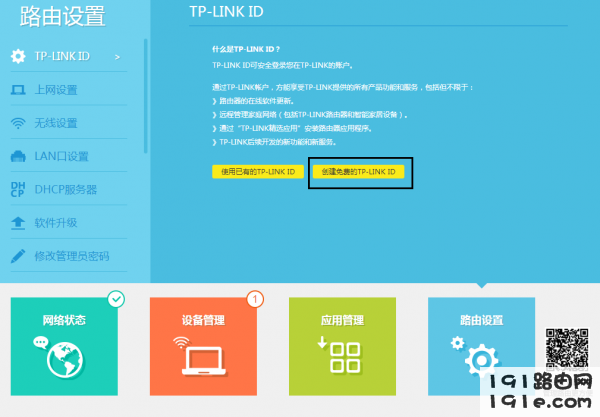Click the notification badge on 设备管理

255,299
